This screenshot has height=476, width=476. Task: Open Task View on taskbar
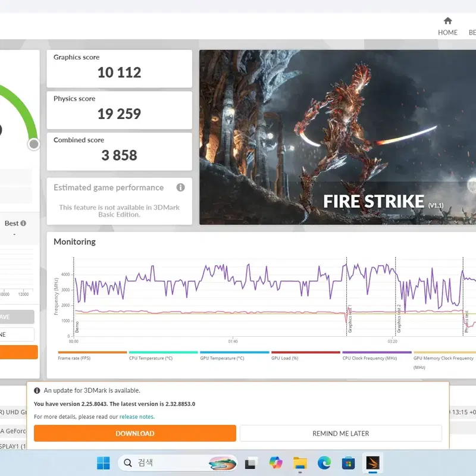[x=250, y=463]
